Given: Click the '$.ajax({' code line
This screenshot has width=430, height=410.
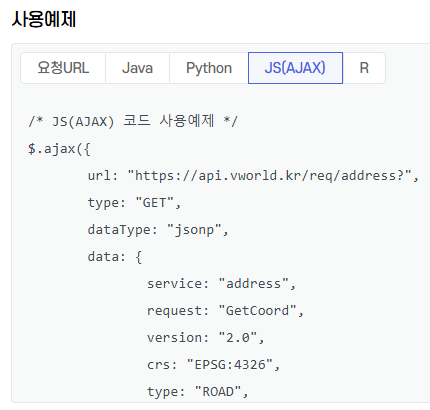Looking at the screenshot, I should point(59,149).
